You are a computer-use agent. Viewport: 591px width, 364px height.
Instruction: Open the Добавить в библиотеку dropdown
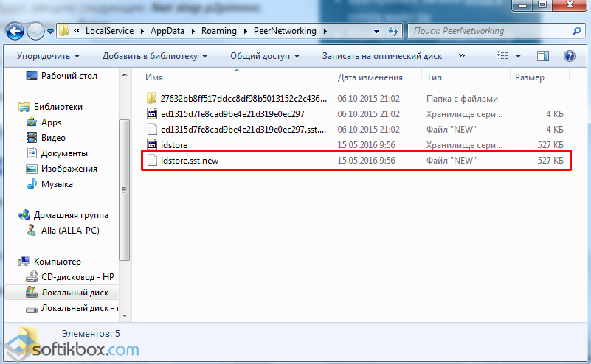coord(155,56)
